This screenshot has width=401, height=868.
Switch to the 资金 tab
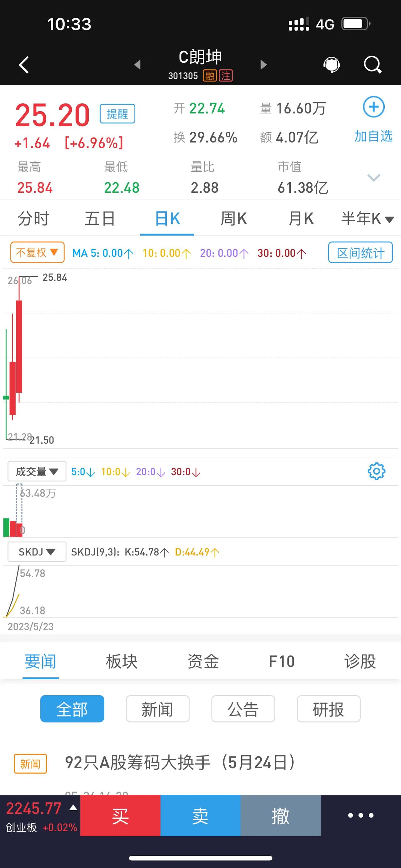(203, 661)
